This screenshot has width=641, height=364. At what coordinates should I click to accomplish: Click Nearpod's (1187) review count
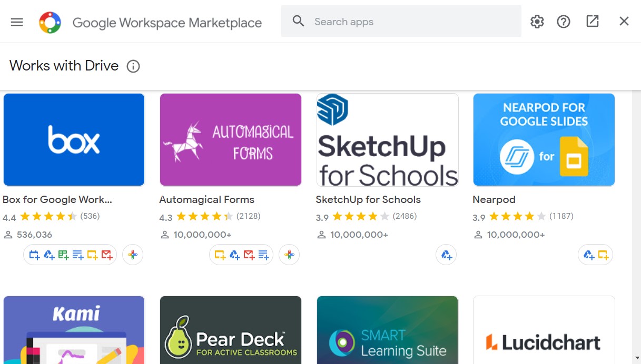point(561,216)
